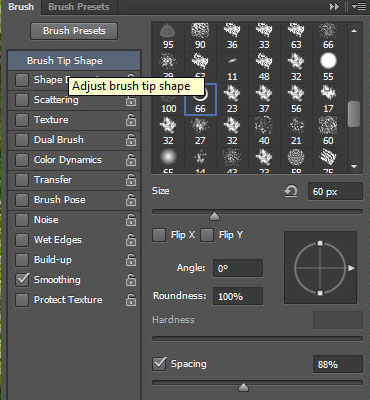This screenshot has width=370, height=400.
Task: Open the Transfer settings section
Action: coord(53,180)
